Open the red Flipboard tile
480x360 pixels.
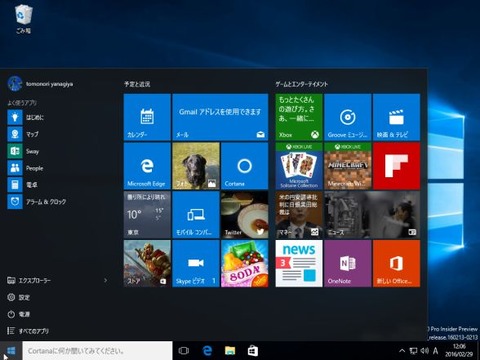(397, 166)
